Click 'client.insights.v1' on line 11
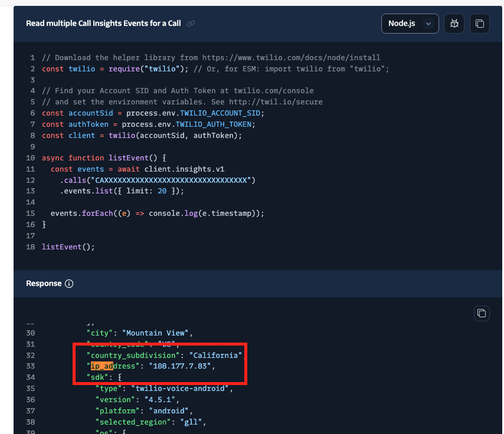This screenshot has height=434, width=504. [x=185, y=169]
